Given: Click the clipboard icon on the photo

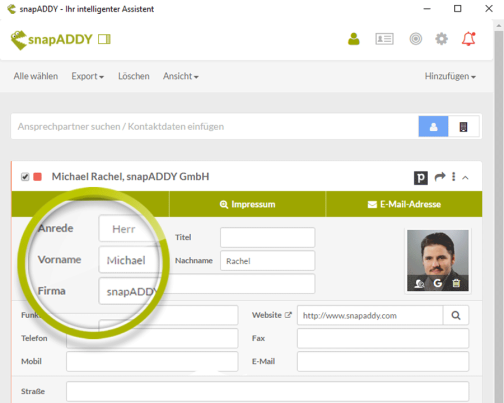Looking at the screenshot, I should pyautogui.click(x=456, y=283).
